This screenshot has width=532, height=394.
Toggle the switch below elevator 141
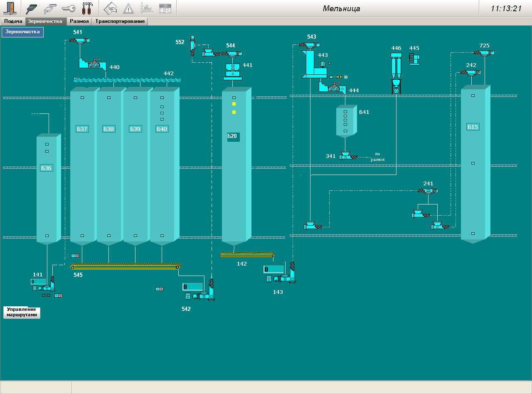[58, 295]
